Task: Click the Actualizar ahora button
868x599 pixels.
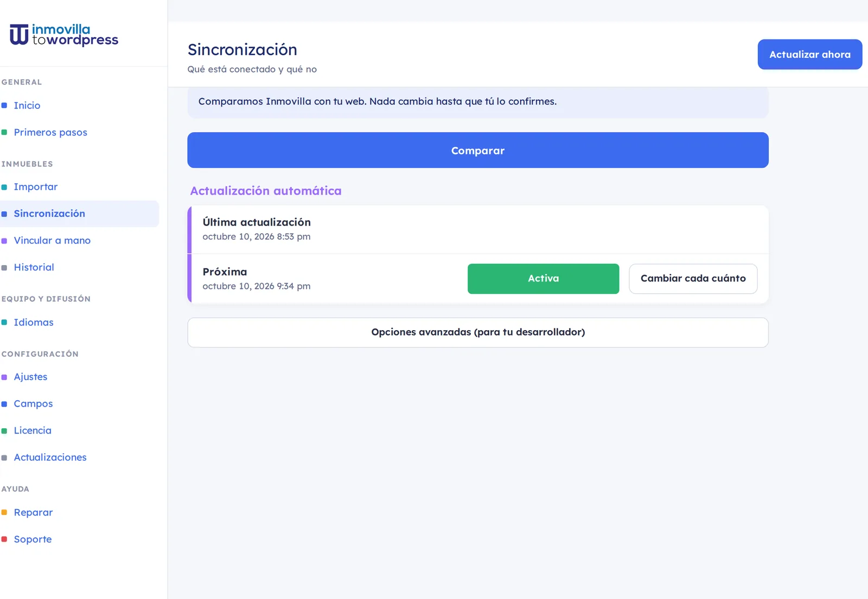Action: click(x=809, y=54)
